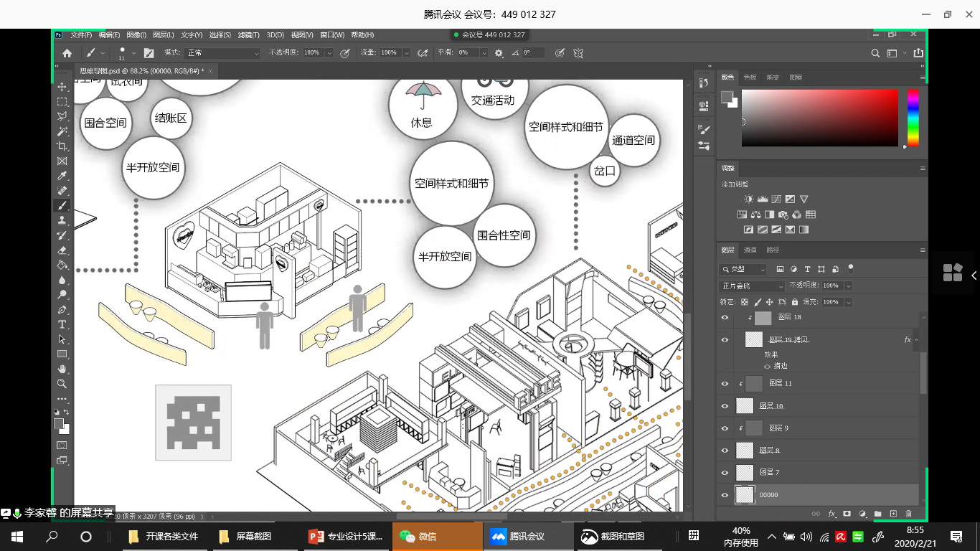980x551 pixels.
Task: Add a Brightness/Contrast adjustment
Action: click(x=749, y=199)
